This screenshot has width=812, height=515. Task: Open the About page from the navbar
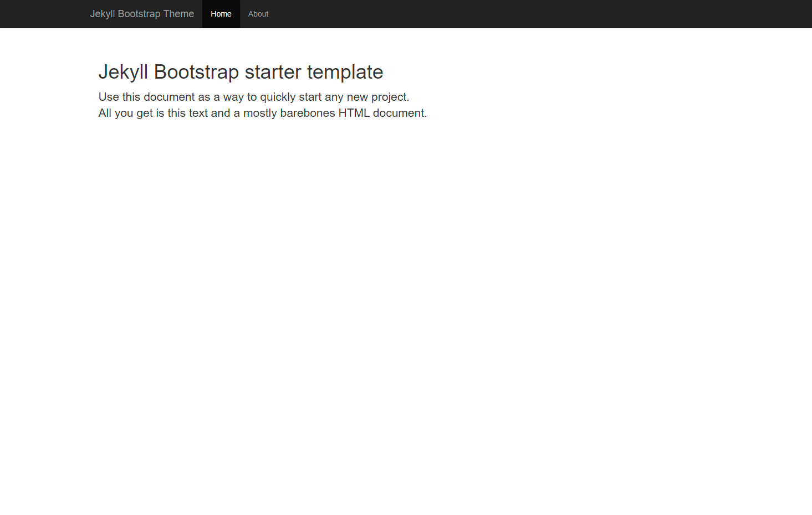point(258,14)
